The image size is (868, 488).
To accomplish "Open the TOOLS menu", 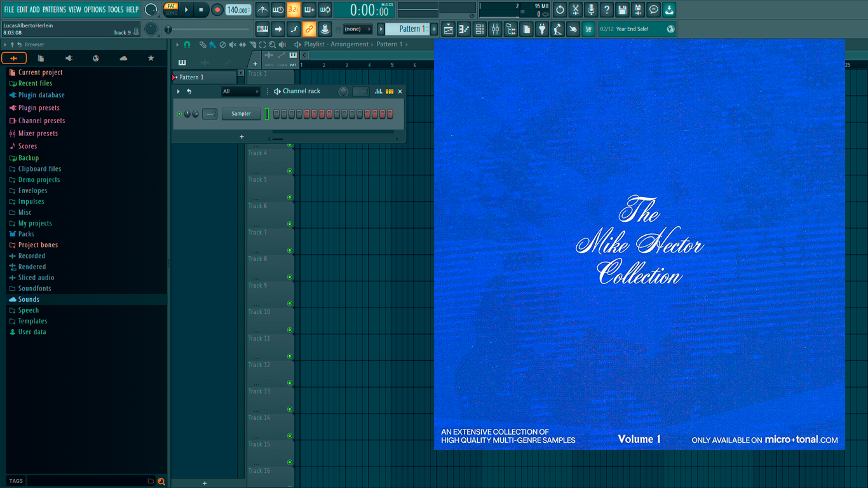I will (116, 10).
